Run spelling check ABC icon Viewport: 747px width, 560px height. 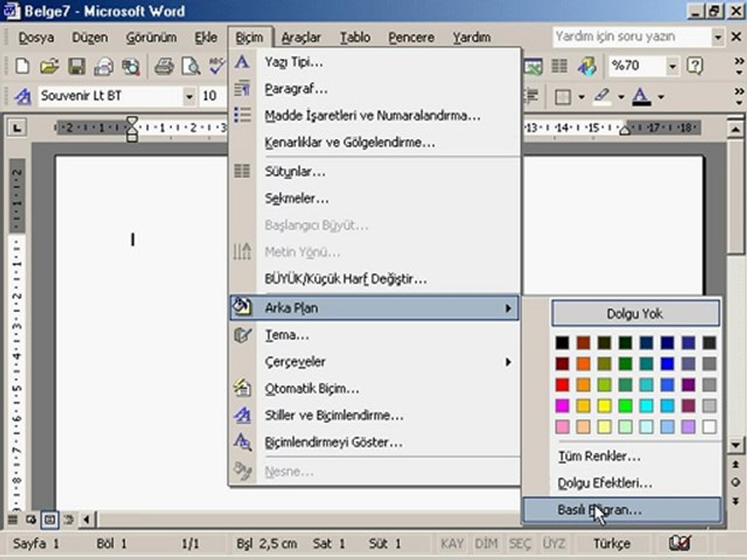pyautogui.click(x=217, y=65)
